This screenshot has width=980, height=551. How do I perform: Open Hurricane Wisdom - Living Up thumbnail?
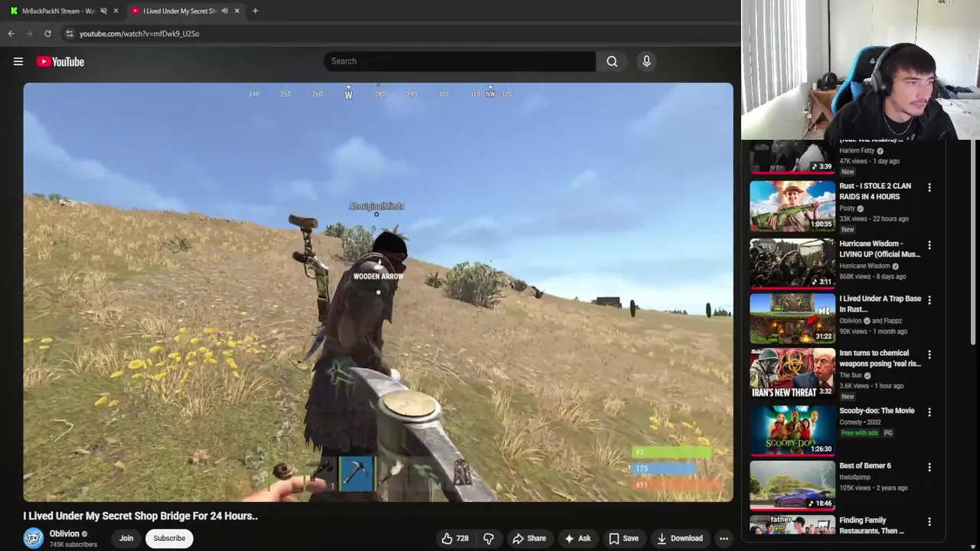[x=792, y=263]
